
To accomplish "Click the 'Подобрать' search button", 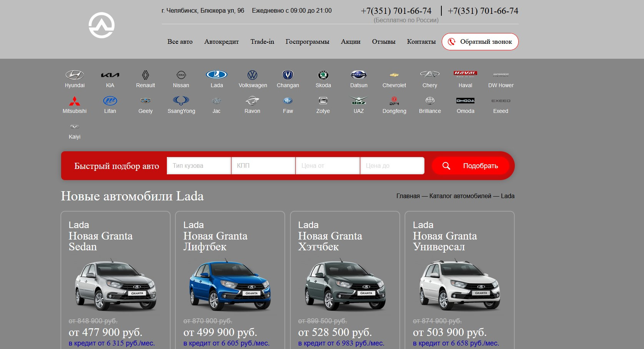I will point(471,165).
